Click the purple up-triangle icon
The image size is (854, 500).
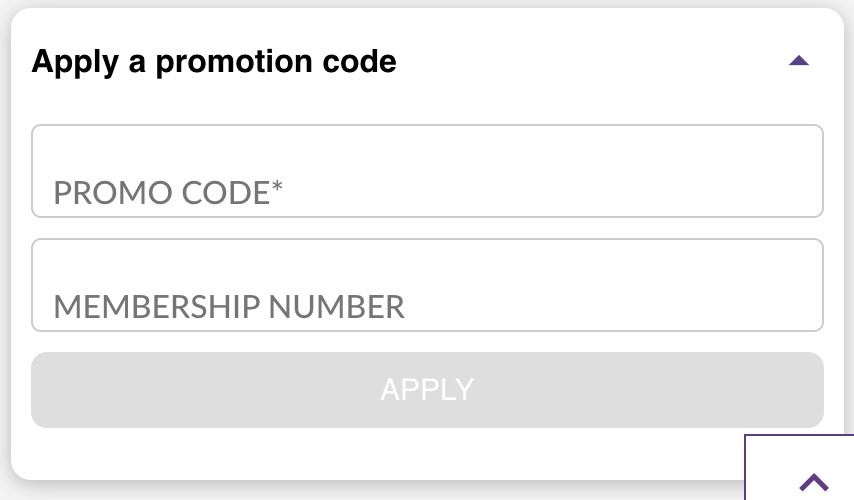coord(798,62)
